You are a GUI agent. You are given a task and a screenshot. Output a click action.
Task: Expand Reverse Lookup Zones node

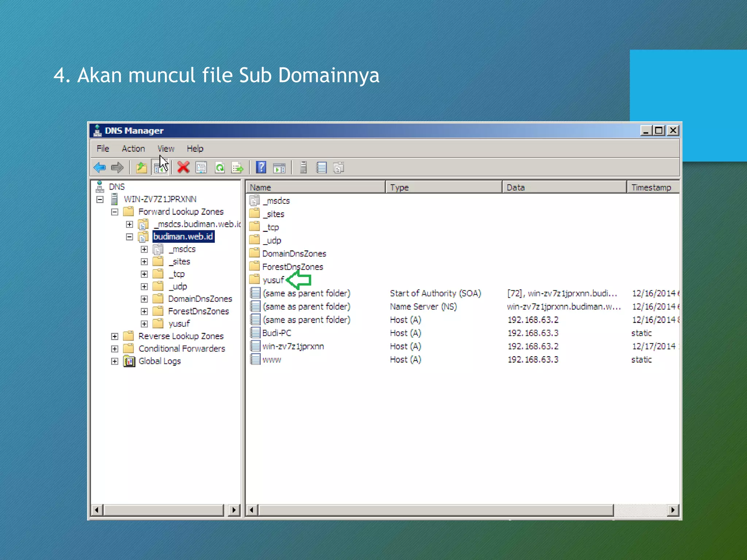click(115, 336)
